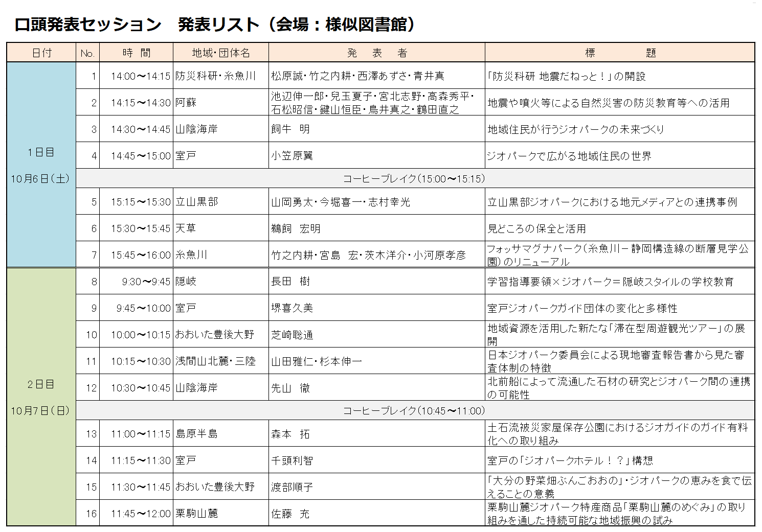Click the 日付 column header
This screenshot has width=762, height=532.
point(41,53)
